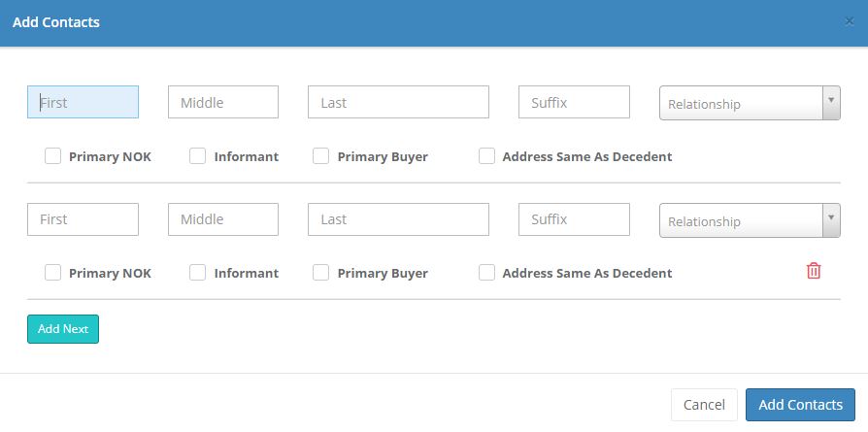This screenshot has width=868, height=432.
Task: Submit with the Add Contacts button
Action: coord(800,405)
